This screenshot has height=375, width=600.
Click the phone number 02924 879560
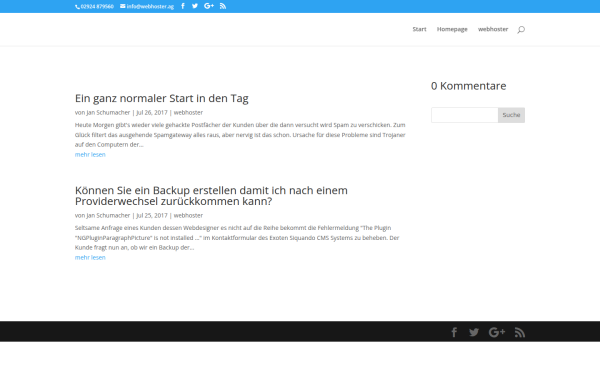(95, 7)
